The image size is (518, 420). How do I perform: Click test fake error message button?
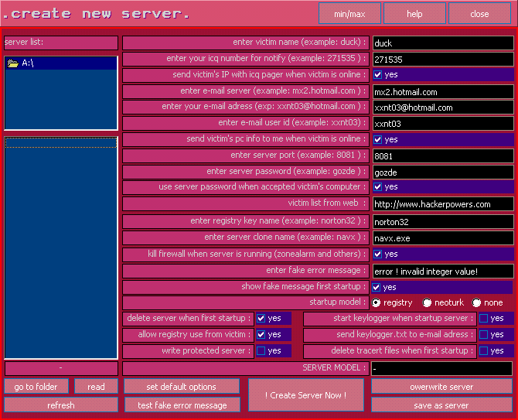[x=182, y=405]
